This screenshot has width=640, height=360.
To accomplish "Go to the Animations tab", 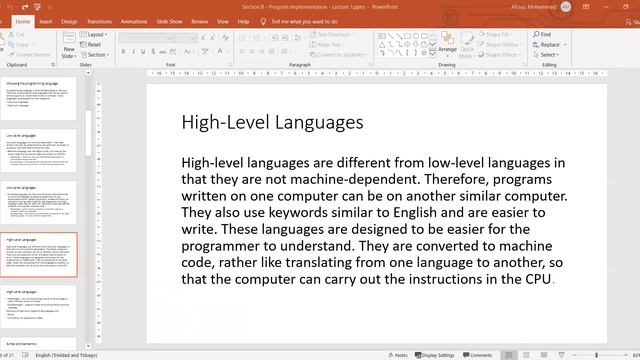I will click(x=134, y=22).
